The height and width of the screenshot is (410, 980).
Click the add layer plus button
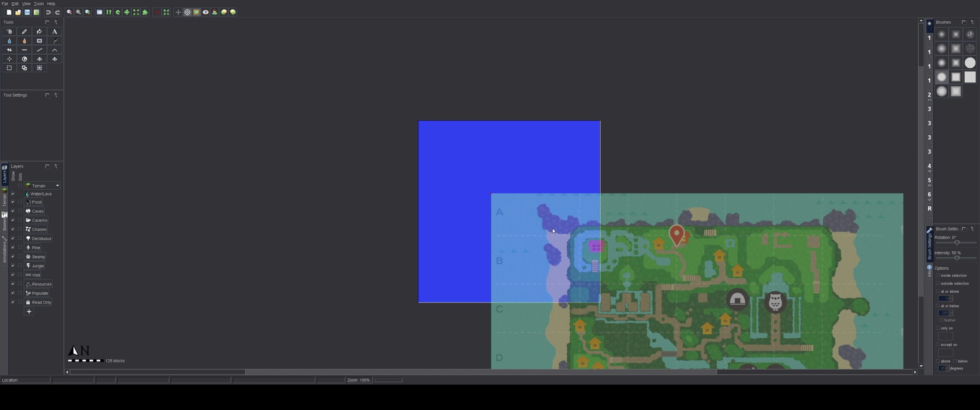point(29,311)
